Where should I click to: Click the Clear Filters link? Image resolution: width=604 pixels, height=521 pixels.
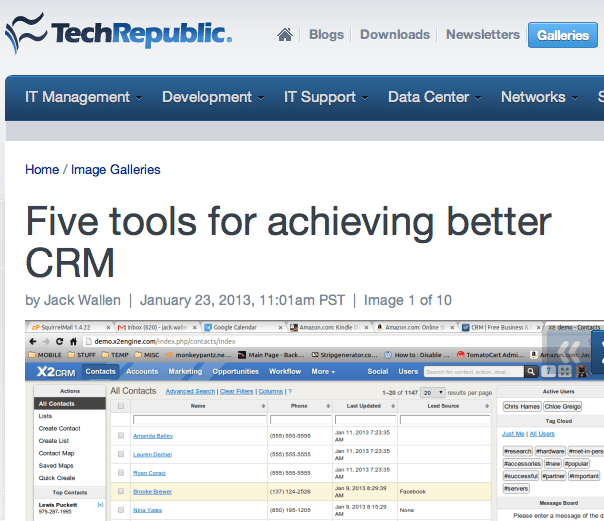(237, 391)
